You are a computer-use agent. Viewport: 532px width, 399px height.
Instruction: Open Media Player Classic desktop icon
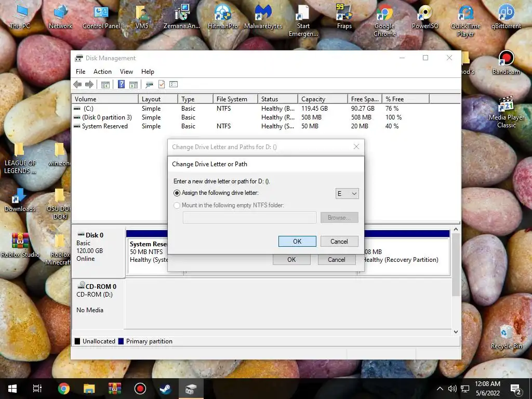[506, 112]
